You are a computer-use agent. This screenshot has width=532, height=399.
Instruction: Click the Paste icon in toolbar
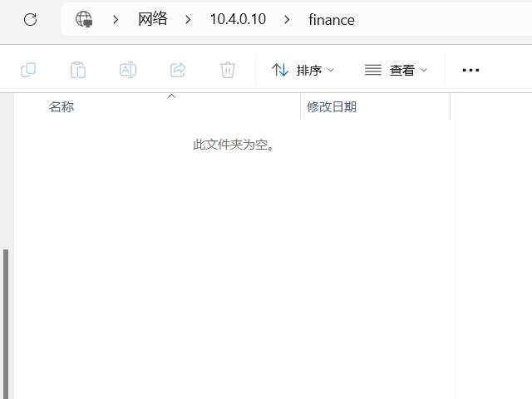coord(78,70)
